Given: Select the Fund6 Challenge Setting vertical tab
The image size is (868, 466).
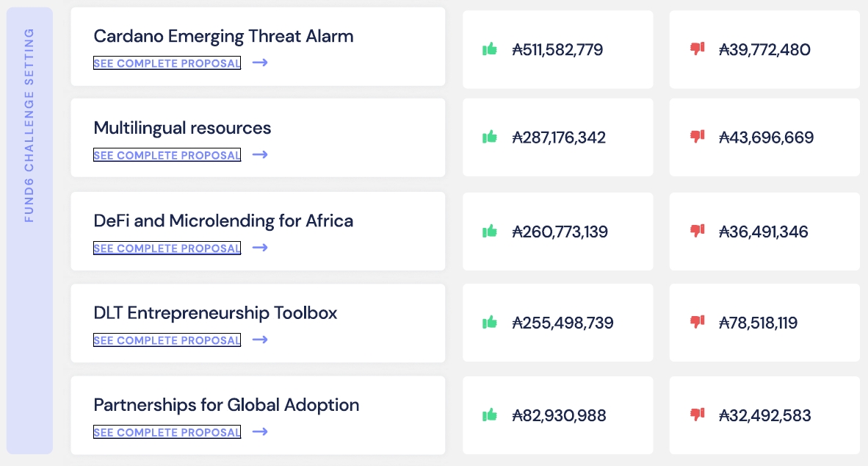Looking at the screenshot, I should point(29,125).
